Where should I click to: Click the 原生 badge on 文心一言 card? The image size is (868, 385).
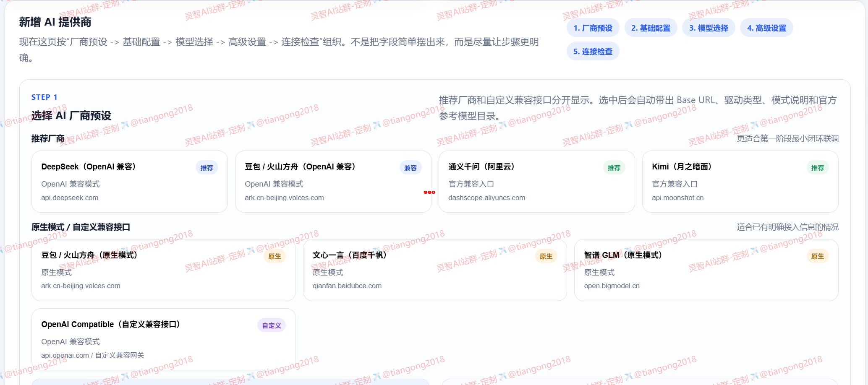pos(546,256)
